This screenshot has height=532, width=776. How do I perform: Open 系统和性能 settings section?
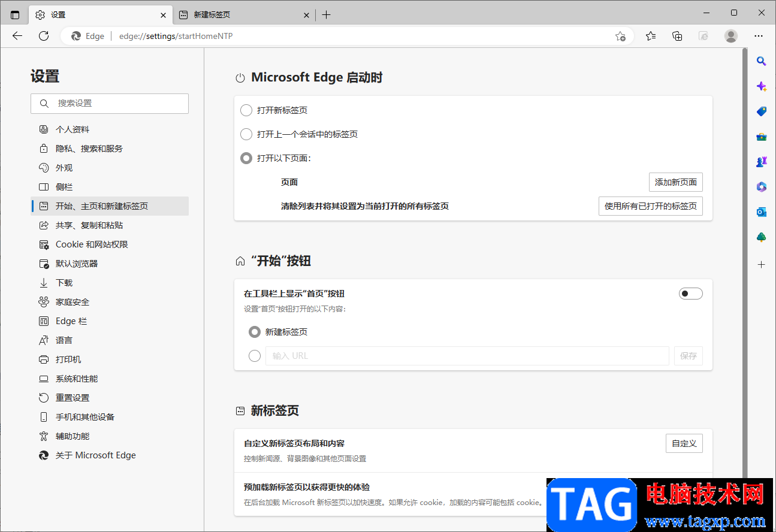coord(110,379)
